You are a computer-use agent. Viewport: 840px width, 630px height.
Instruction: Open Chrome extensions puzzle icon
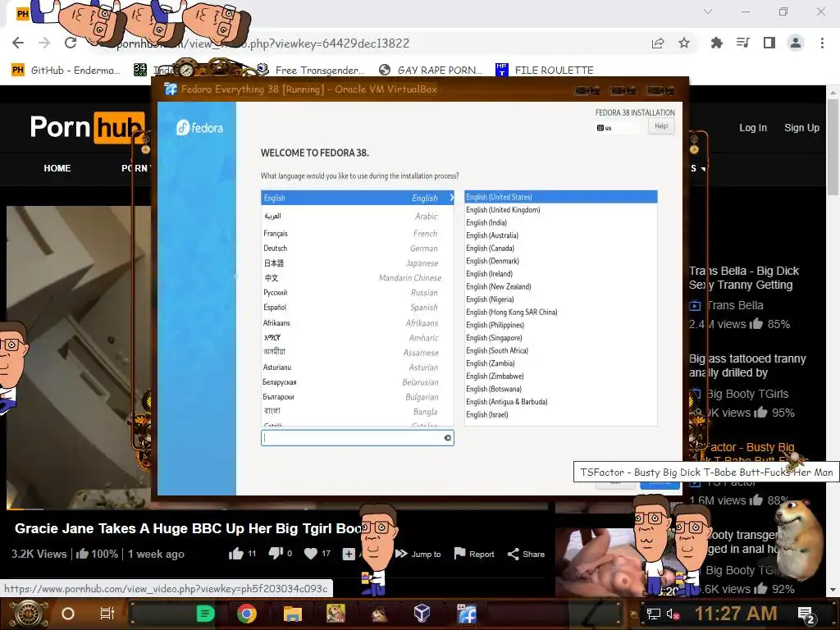click(x=717, y=43)
